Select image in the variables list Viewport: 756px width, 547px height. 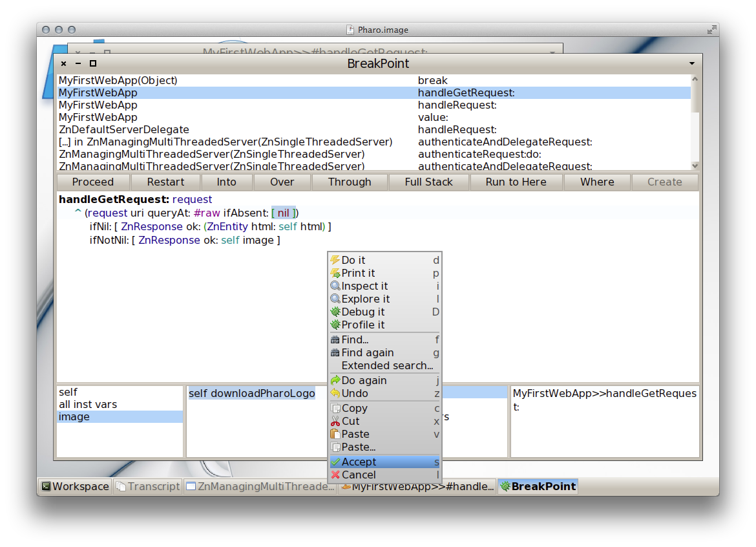(120, 417)
